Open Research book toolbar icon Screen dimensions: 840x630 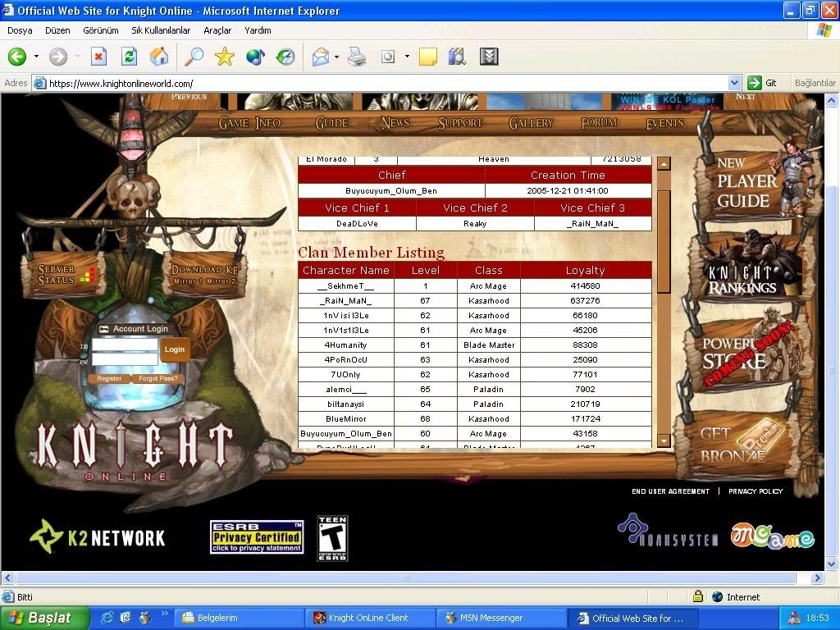pos(457,57)
